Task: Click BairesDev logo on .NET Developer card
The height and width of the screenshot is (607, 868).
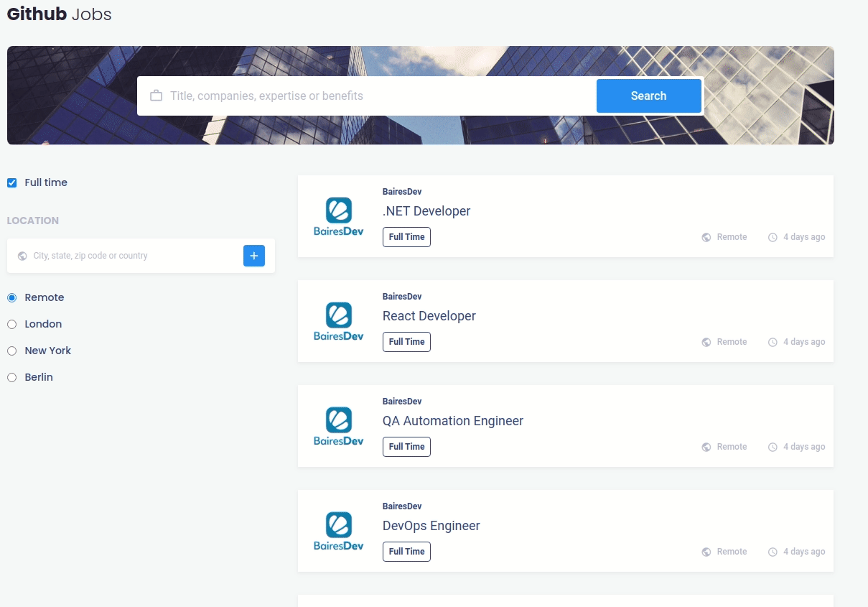Action: click(339, 216)
